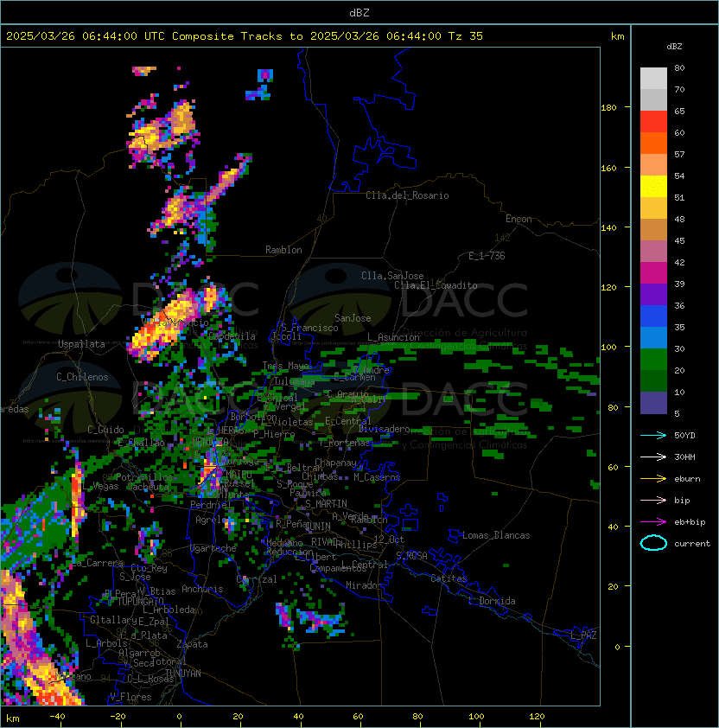Click the 'Tz 35' header value
This screenshot has width=719, height=728.
[466, 36]
